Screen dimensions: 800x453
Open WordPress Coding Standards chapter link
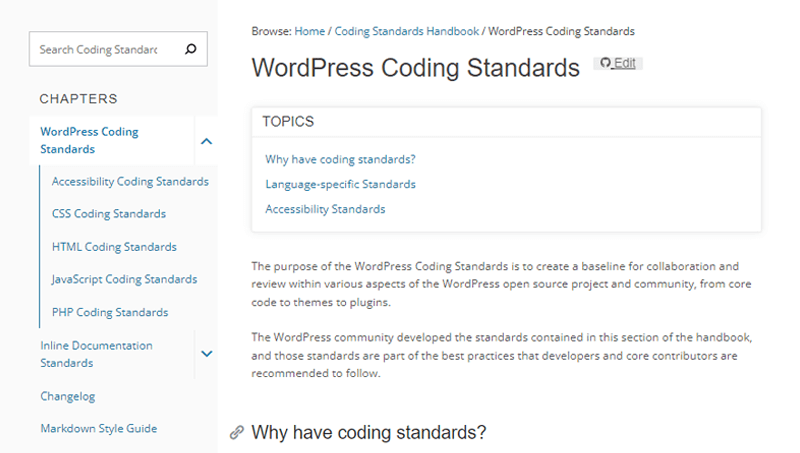89,140
